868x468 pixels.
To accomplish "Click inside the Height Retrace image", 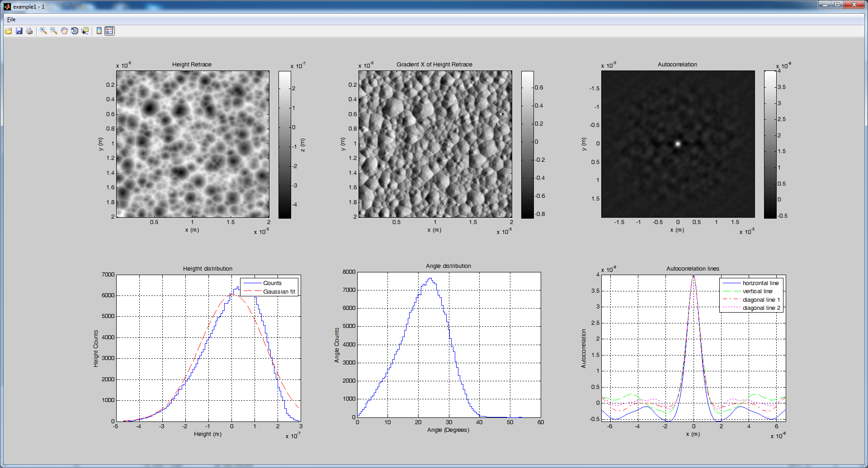I will [x=193, y=145].
